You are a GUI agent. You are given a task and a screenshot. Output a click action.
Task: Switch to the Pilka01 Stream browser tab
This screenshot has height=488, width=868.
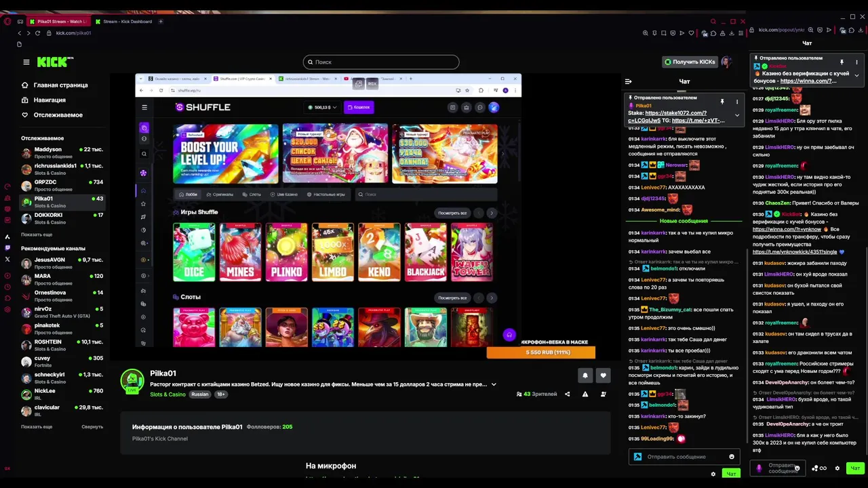[x=58, y=22]
